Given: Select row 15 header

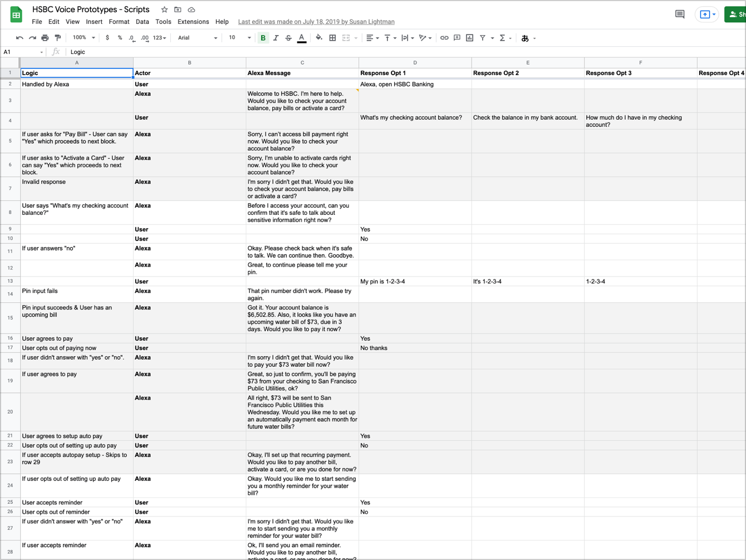Looking at the screenshot, I should coord(10,318).
